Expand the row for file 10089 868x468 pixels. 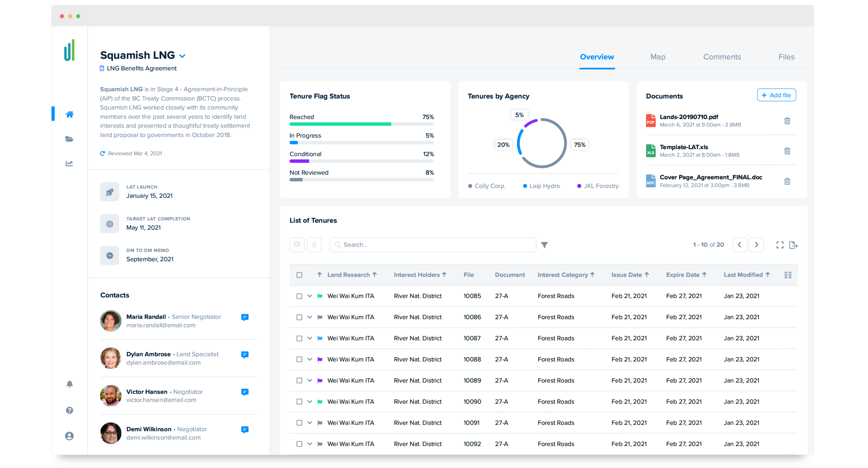310,380
